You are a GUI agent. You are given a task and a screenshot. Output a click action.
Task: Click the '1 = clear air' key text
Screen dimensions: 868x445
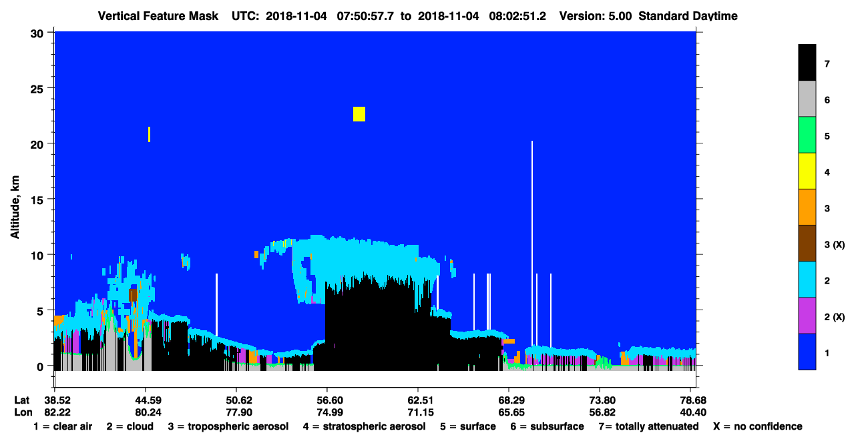pos(63,426)
